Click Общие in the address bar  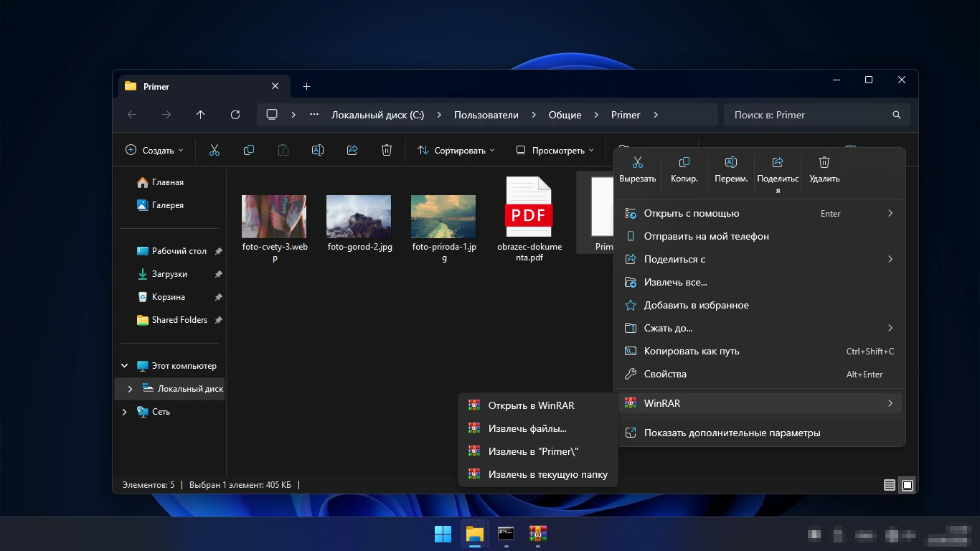pyautogui.click(x=565, y=115)
